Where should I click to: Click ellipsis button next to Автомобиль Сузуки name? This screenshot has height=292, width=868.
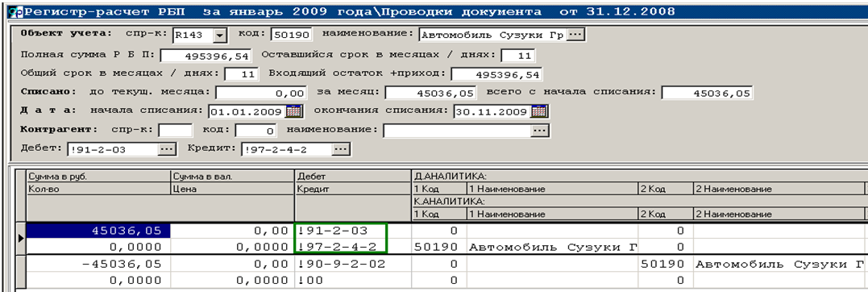575,35
